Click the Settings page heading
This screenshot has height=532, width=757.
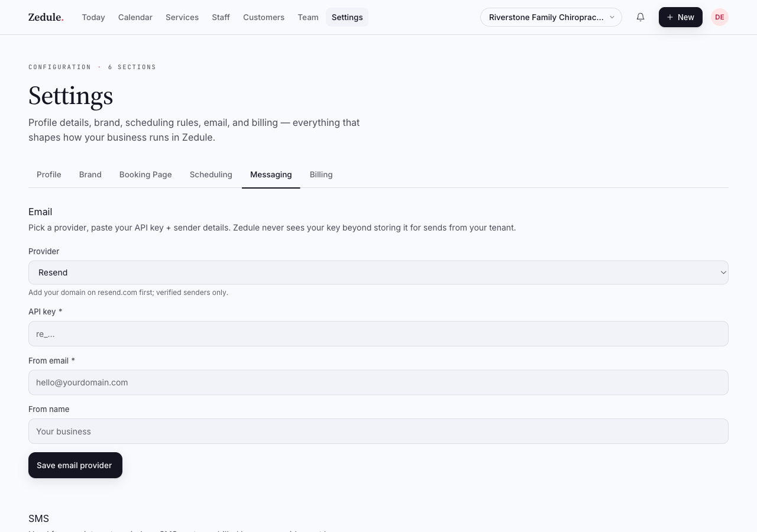[x=71, y=96]
